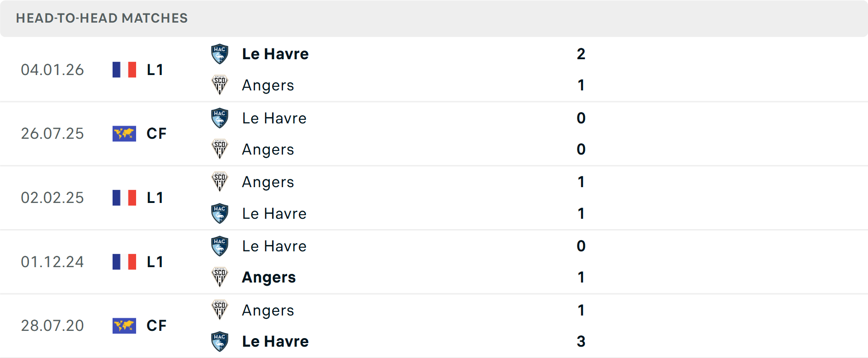The width and height of the screenshot is (868, 358).
Task: Click the French flag next to 04.01.26
Action: (x=124, y=69)
